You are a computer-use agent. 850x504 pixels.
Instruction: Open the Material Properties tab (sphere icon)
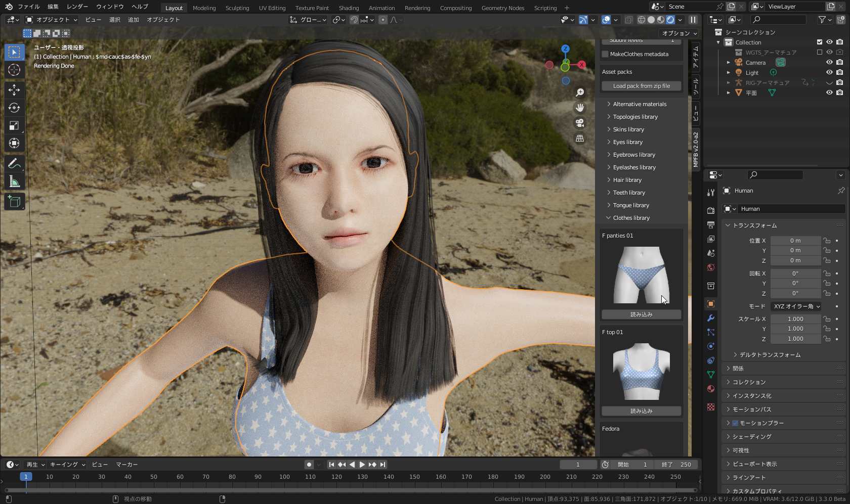click(710, 389)
